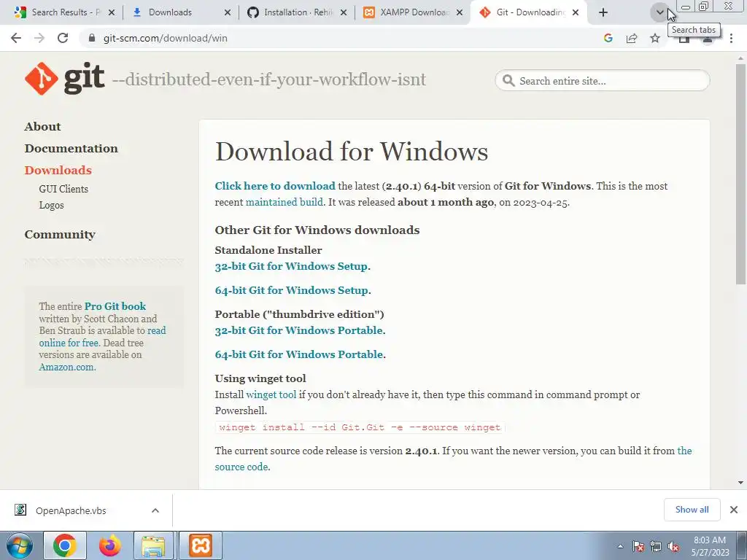Screen dimensions: 747x560
Task: Open Chrome from the taskbar
Action: coord(65,545)
